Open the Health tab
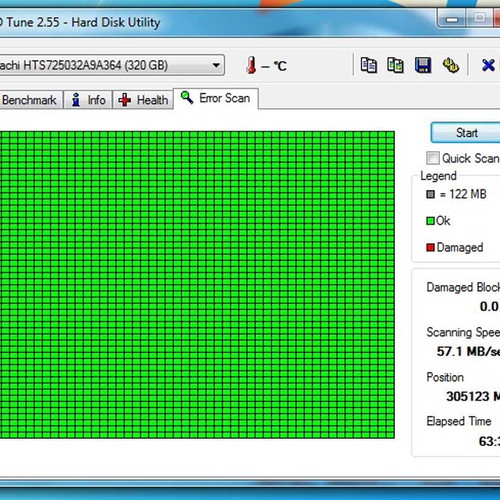500x500 pixels. tap(143, 100)
